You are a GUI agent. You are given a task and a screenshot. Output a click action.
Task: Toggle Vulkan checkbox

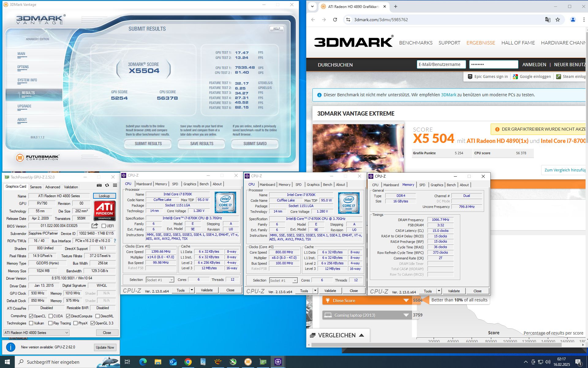(31, 323)
